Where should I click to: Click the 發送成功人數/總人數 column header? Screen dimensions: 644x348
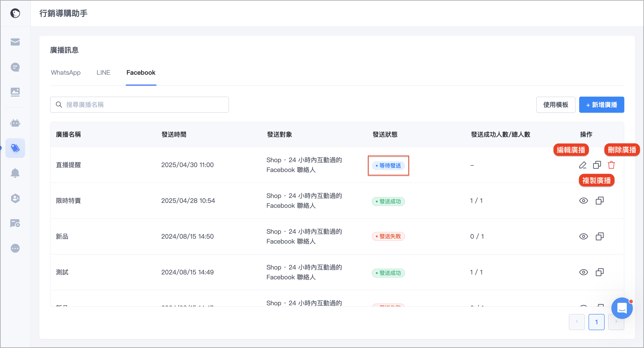500,134
